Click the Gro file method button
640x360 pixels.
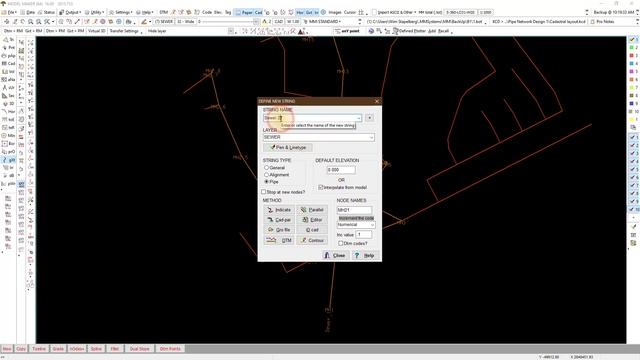279,230
